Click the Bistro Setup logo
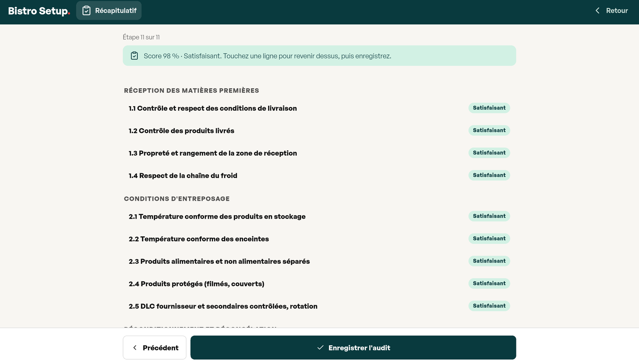 coord(39,11)
